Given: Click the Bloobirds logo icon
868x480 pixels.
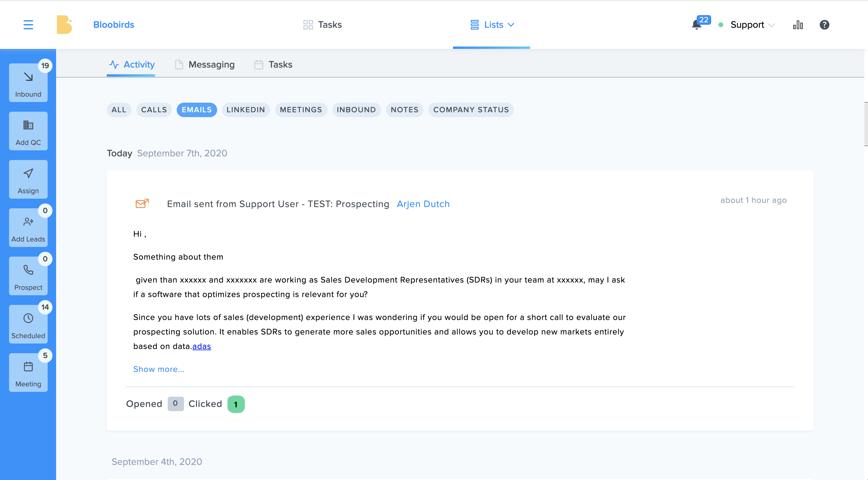Looking at the screenshot, I should pyautogui.click(x=64, y=25).
